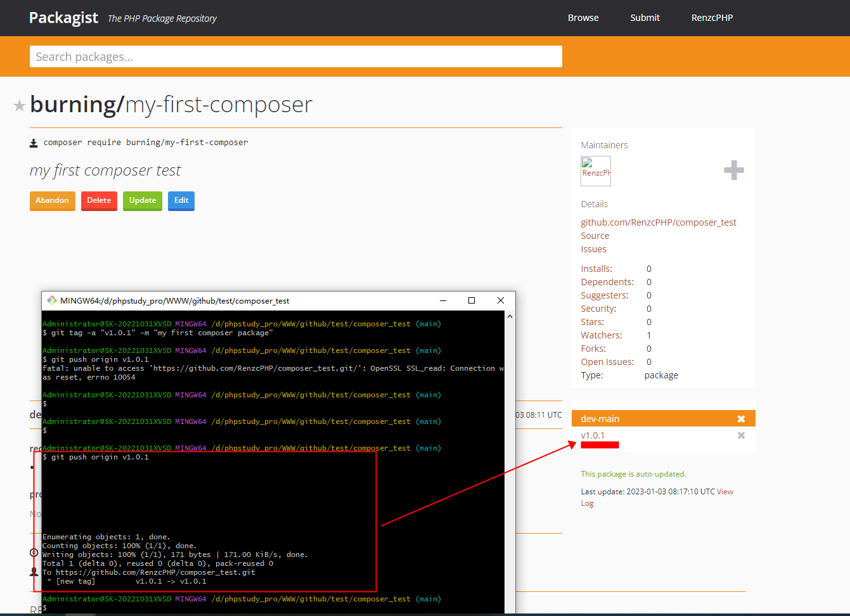Image resolution: width=850 pixels, height=616 pixels.
Task: Click the 'git tag -a' command line
Action: coord(158,333)
